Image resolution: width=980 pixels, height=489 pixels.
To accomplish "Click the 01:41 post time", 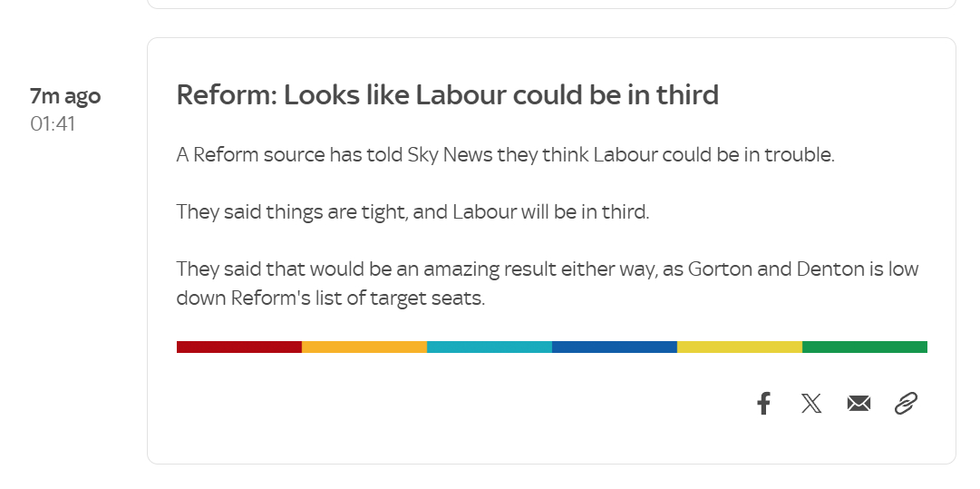I will pyautogui.click(x=53, y=123).
